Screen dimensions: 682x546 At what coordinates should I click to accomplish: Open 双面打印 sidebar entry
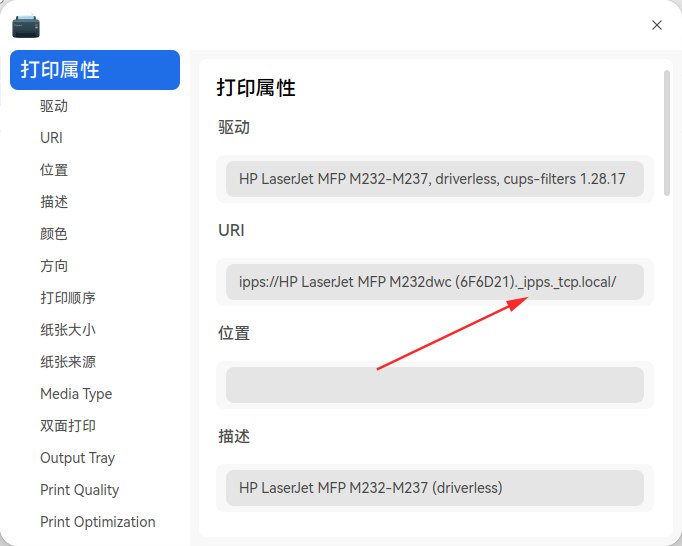coord(68,426)
